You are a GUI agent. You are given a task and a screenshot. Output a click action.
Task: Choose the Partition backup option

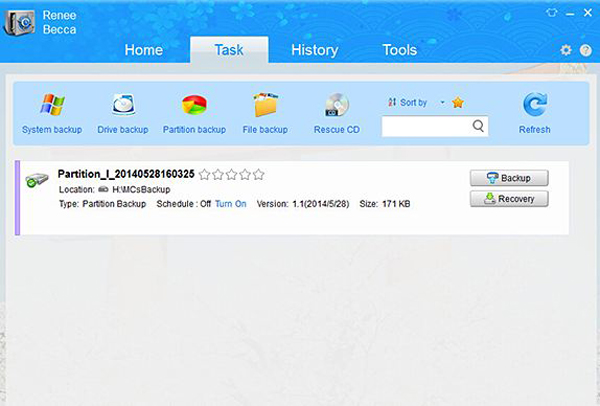pos(194,112)
